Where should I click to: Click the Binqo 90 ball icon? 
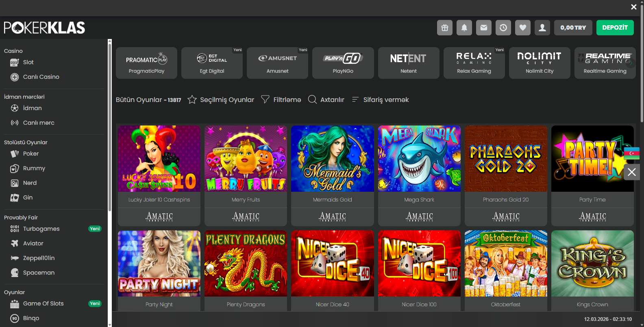point(15,318)
